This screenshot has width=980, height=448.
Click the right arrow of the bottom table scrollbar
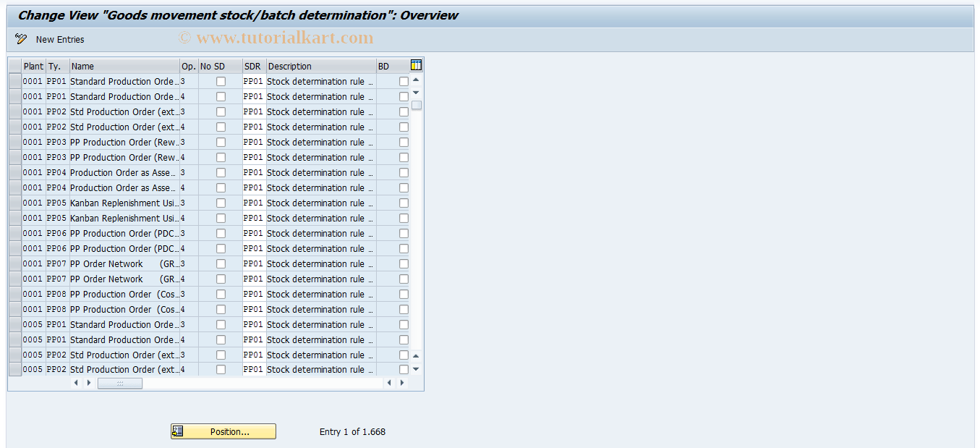tap(88, 382)
